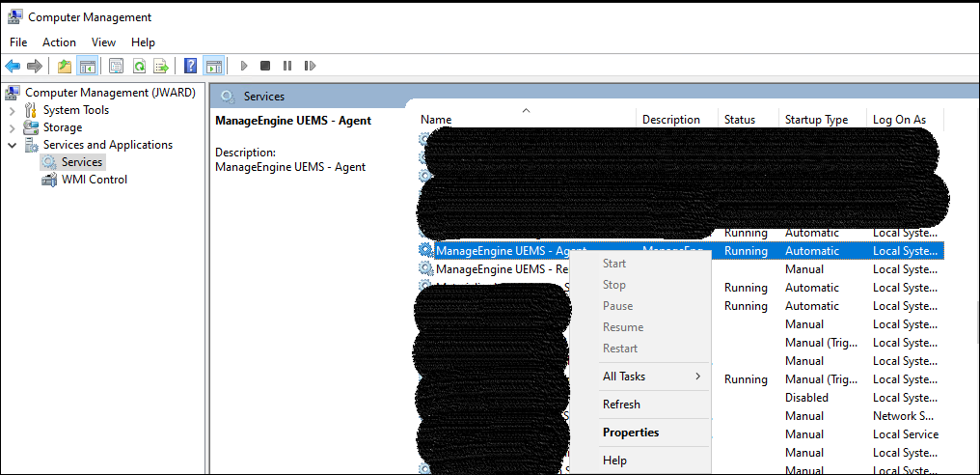Image resolution: width=980 pixels, height=475 pixels.
Task: Sort by the Status column header
Action: coord(740,120)
